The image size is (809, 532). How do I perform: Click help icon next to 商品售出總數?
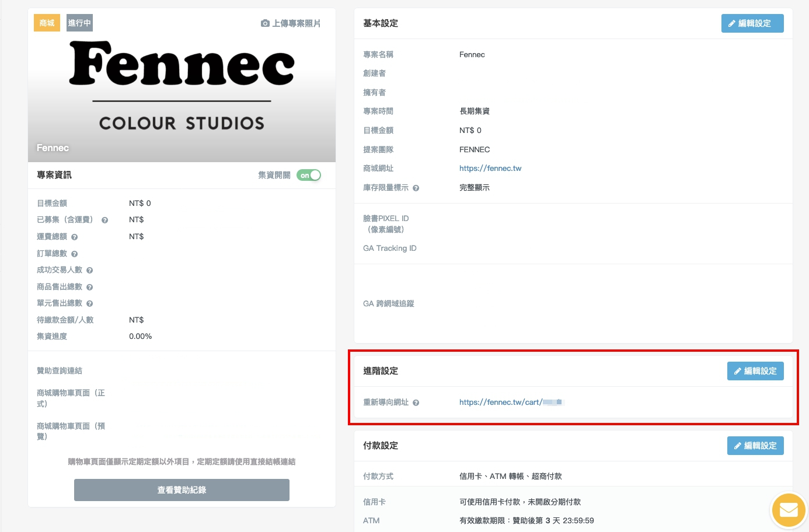point(90,287)
